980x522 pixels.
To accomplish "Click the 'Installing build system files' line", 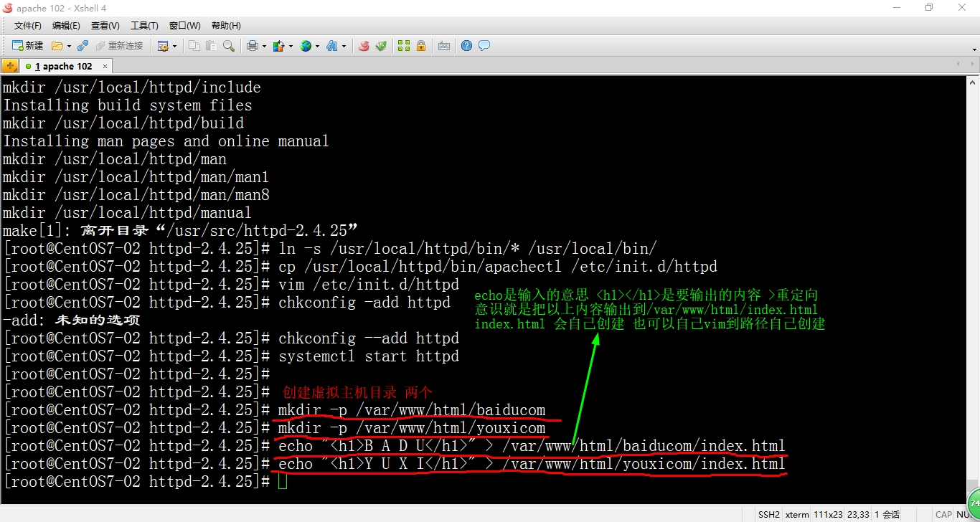I will pyautogui.click(x=128, y=105).
